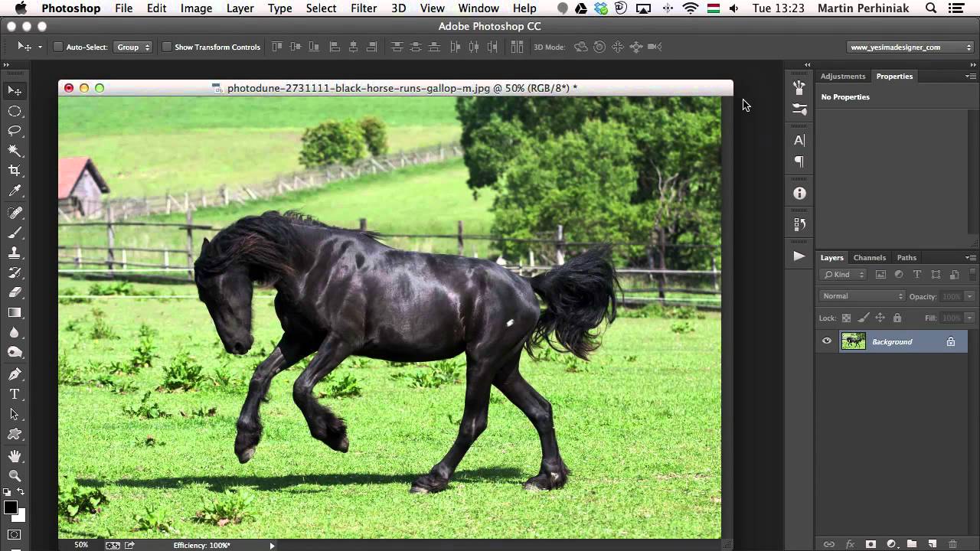Select the Lasso tool
The image size is (980, 551).
point(15,131)
